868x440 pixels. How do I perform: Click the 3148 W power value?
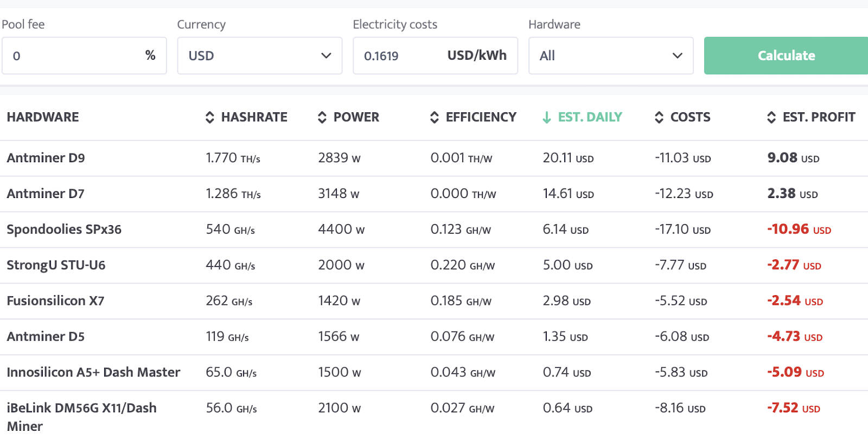click(339, 194)
